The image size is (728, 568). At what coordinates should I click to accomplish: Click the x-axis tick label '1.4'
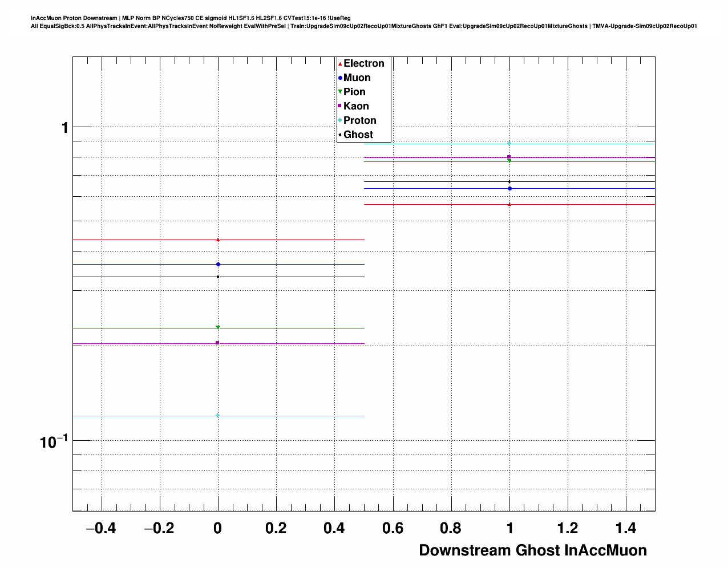(x=626, y=529)
